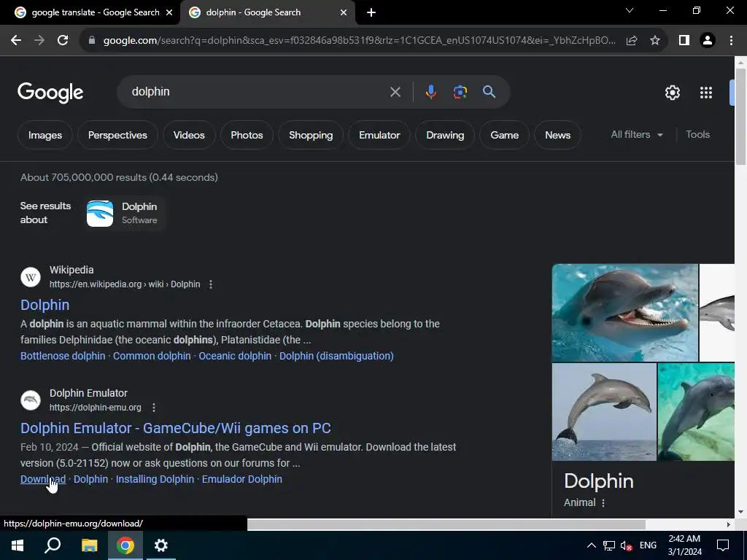This screenshot has width=747, height=560.
Task: Close the dolphin search tab
Action: [344, 12]
